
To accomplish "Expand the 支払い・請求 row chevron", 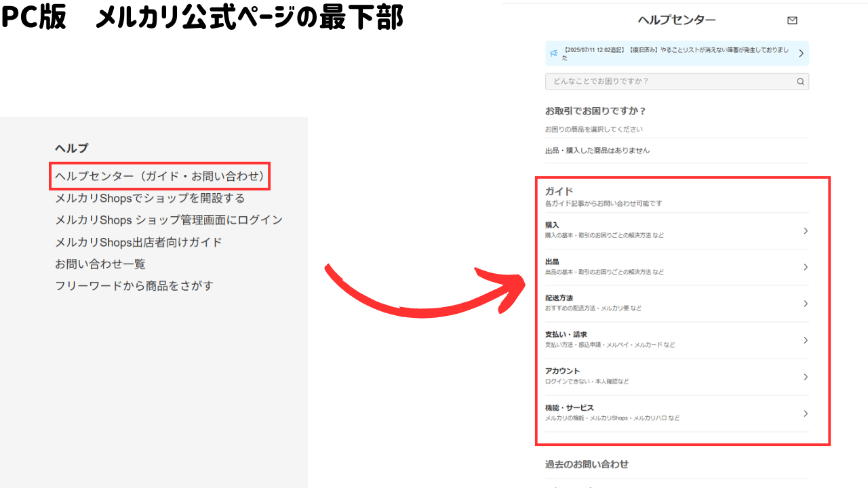I will 806,340.
